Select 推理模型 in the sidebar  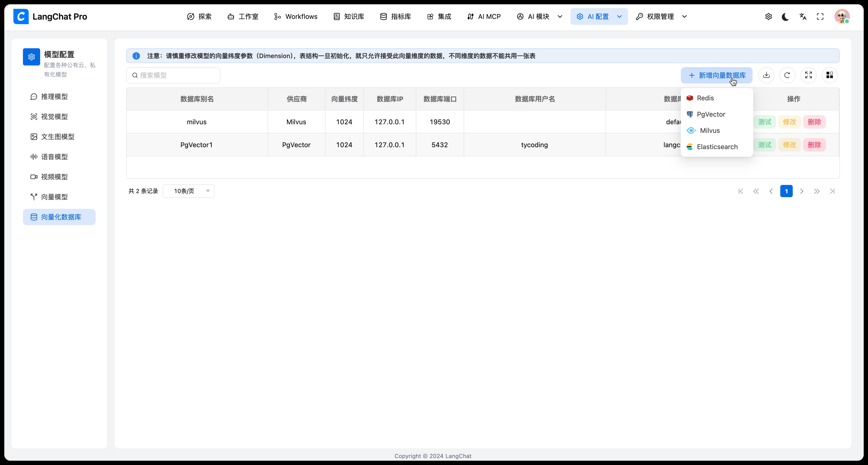click(59, 97)
